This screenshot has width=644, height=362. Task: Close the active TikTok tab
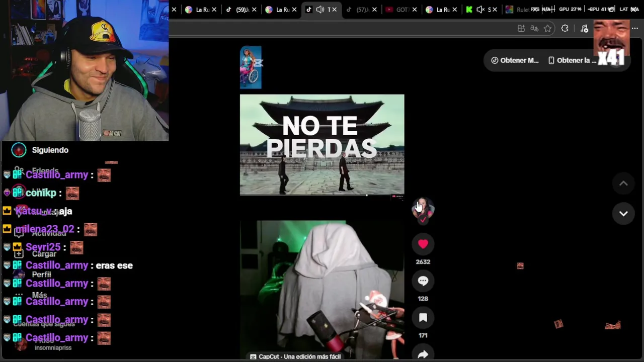point(335,10)
